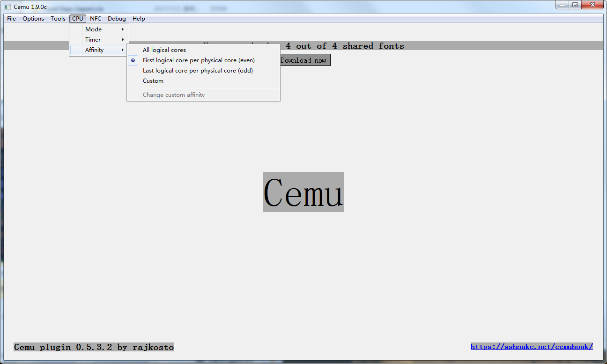607x364 pixels.
Task: Open the NFC menu
Action: click(96, 19)
